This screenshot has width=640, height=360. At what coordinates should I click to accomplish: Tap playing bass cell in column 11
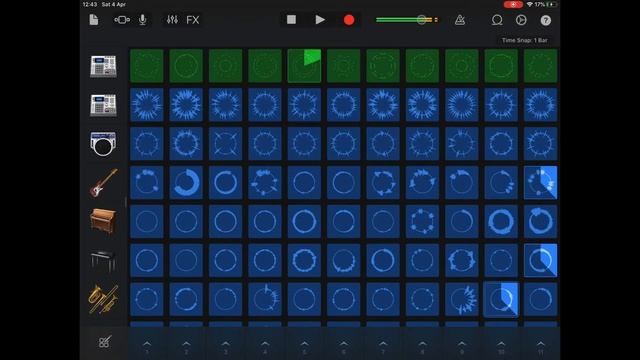tap(540, 182)
